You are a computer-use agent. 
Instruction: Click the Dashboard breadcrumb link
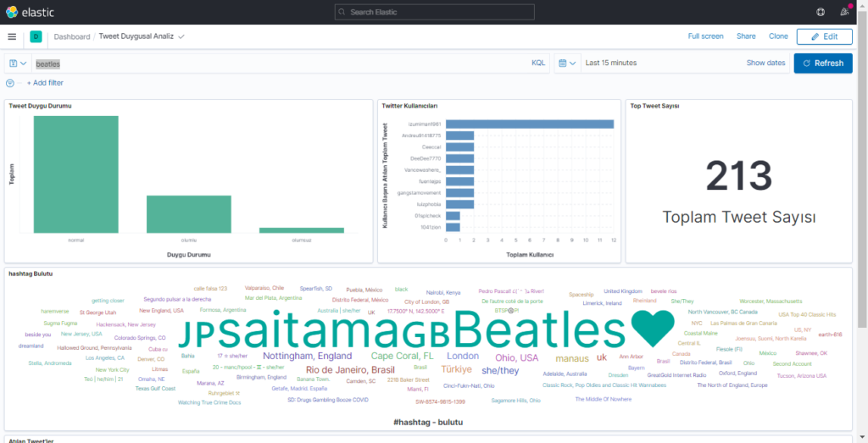point(72,36)
